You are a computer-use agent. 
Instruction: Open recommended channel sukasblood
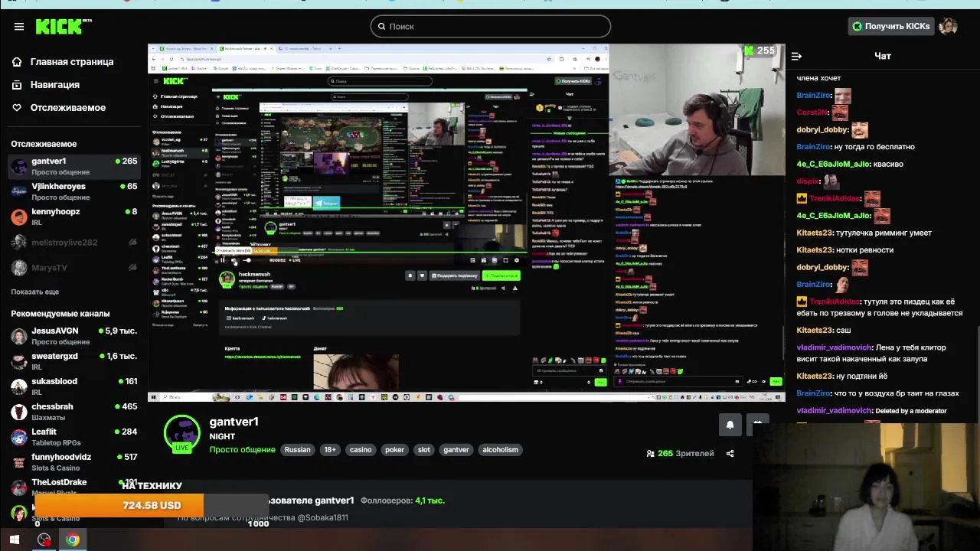pyautogui.click(x=73, y=386)
